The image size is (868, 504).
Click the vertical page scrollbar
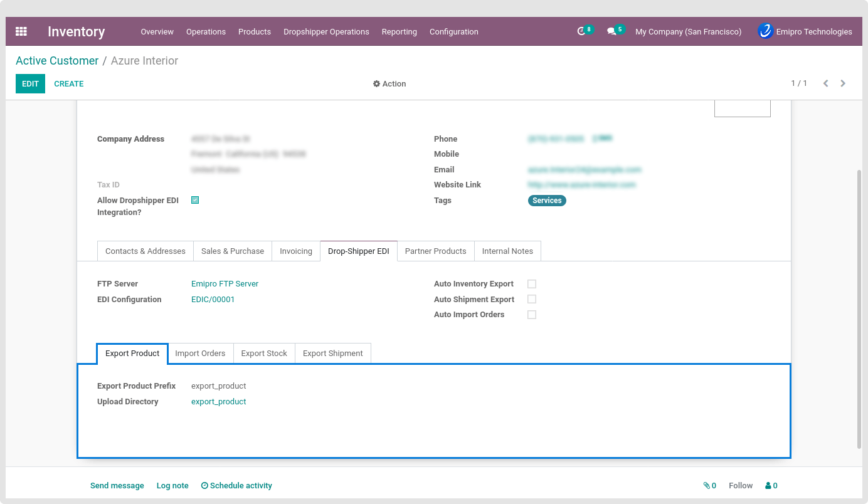coord(859,307)
